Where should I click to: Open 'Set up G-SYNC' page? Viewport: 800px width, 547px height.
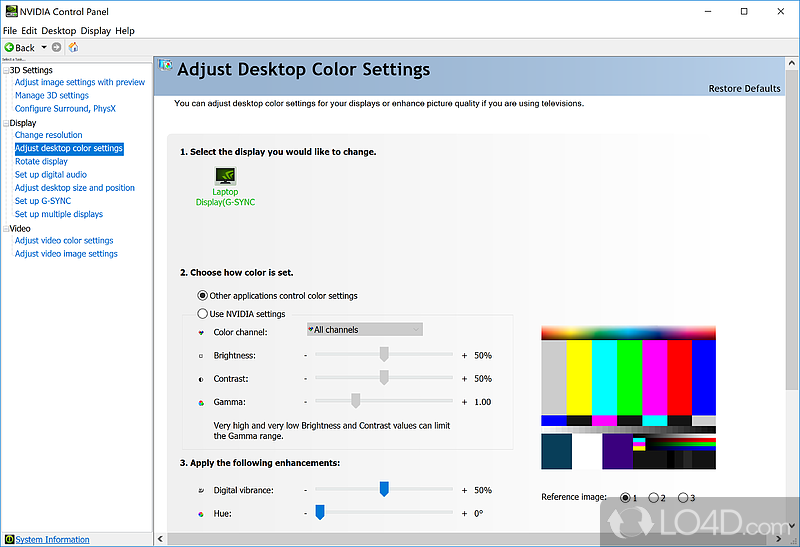click(43, 201)
